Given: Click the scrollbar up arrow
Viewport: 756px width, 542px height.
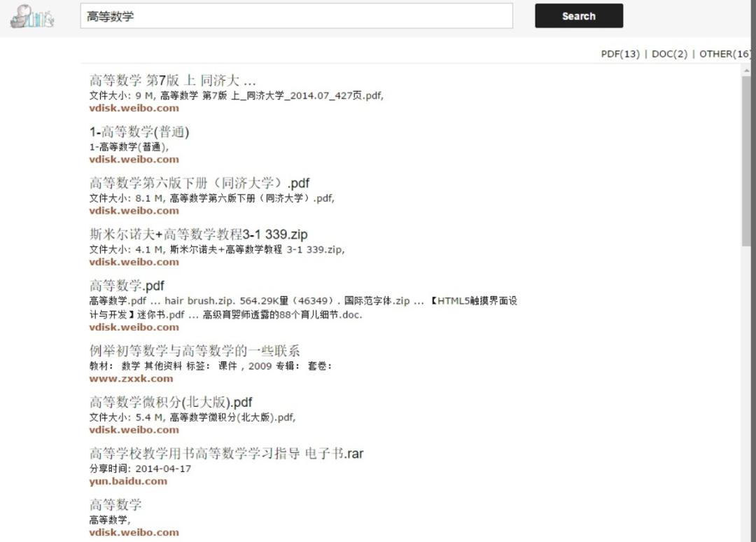Looking at the screenshot, I should click(746, 71).
